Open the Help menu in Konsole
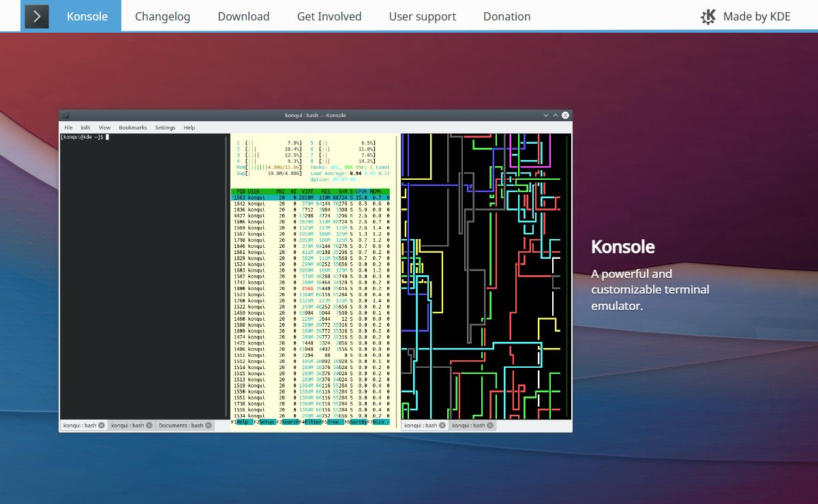The height and width of the screenshot is (504, 818). [190, 127]
